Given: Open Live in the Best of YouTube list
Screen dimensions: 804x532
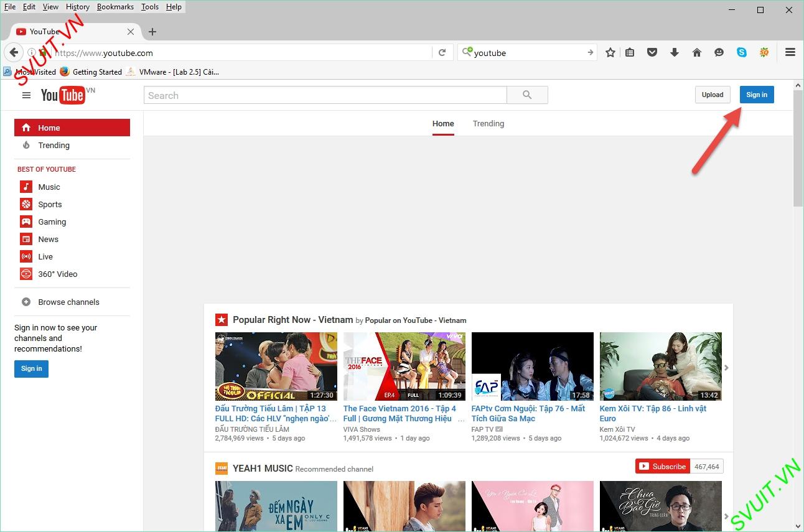Looking at the screenshot, I should point(45,256).
